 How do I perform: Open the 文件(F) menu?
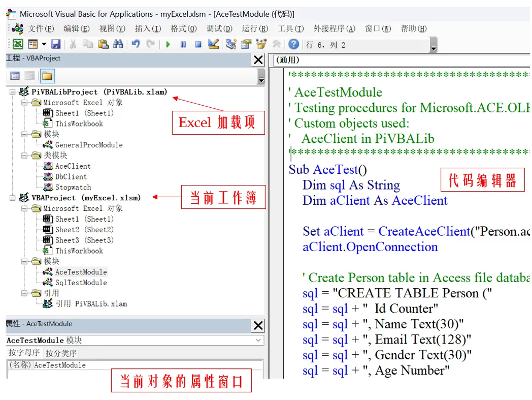[x=41, y=29]
